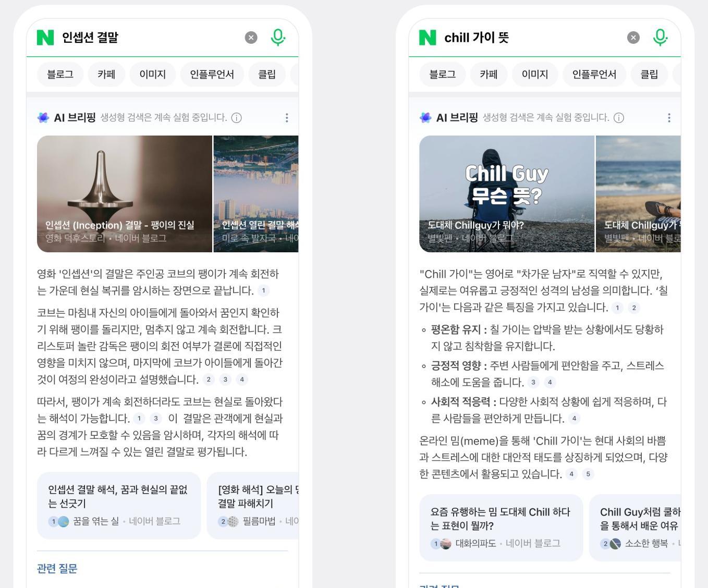The height and width of the screenshot is (588, 708).
Task: Click the 관련 질문 heading on left phone
Action: 57,569
